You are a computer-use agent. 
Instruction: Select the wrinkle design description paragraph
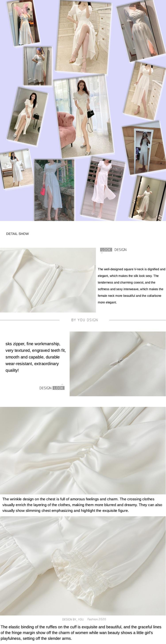click(x=82, y=505)
